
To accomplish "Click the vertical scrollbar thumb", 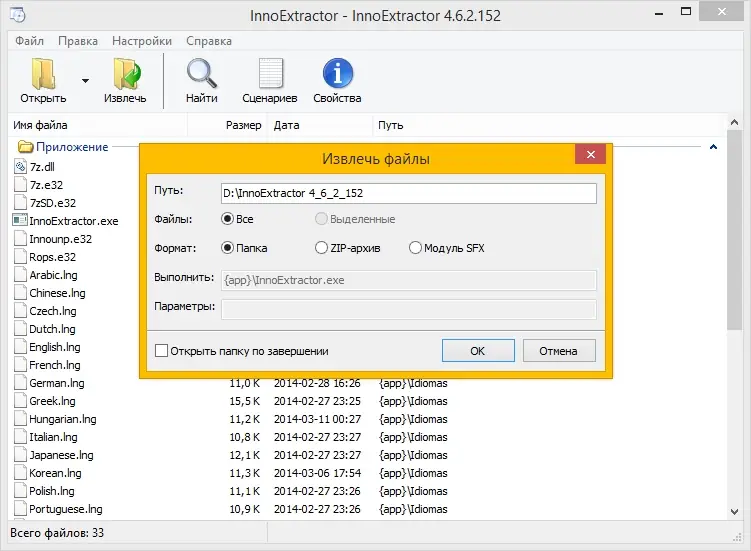I will point(734,230).
